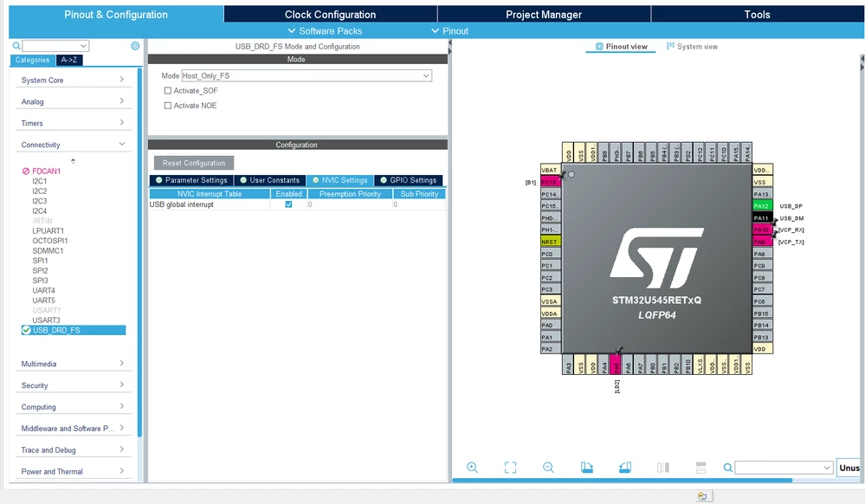
Task: Open category settings gear icon
Action: click(x=135, y=46)
